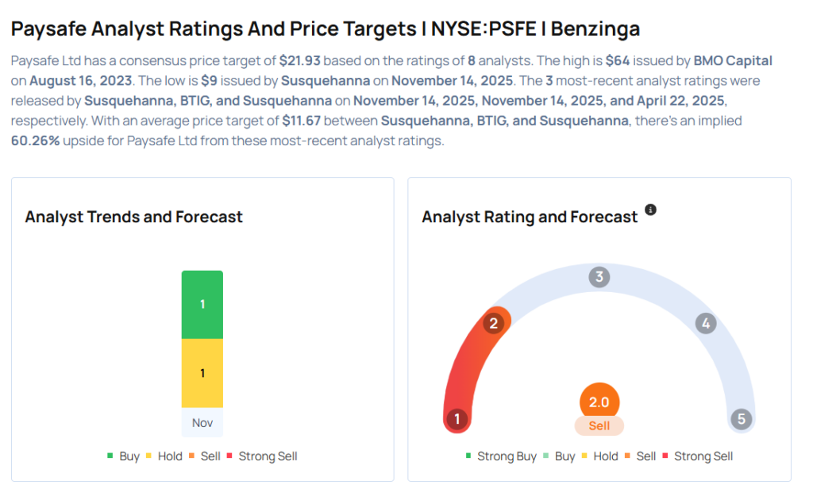This screenshot has width=813, height=504.
Task: Click the gauge marker numbered 5
Action: pyautogui.click(x=742, y=418)
